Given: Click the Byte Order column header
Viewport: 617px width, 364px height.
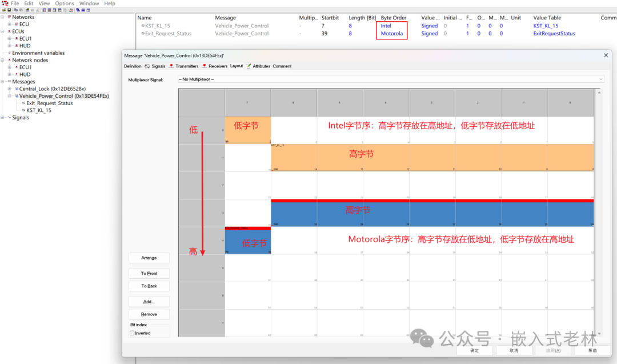Looking at the screenshot, I should click(x=394, y=18).
